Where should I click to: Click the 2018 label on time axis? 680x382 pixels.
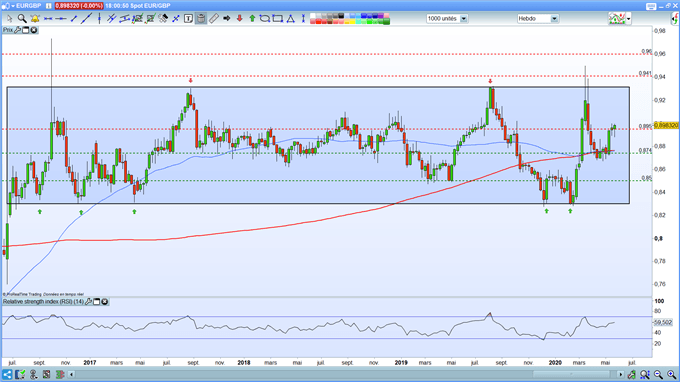(x=244, y=362)
